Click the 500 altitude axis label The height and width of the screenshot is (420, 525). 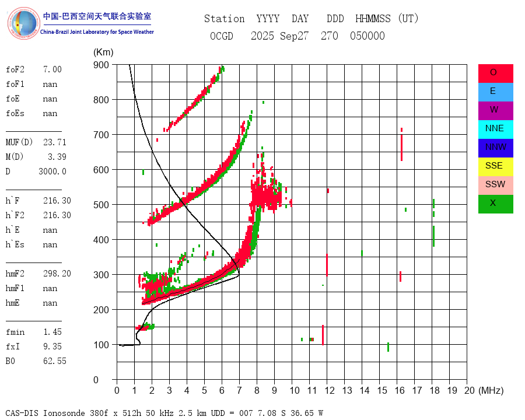click(x=101, y=205)
